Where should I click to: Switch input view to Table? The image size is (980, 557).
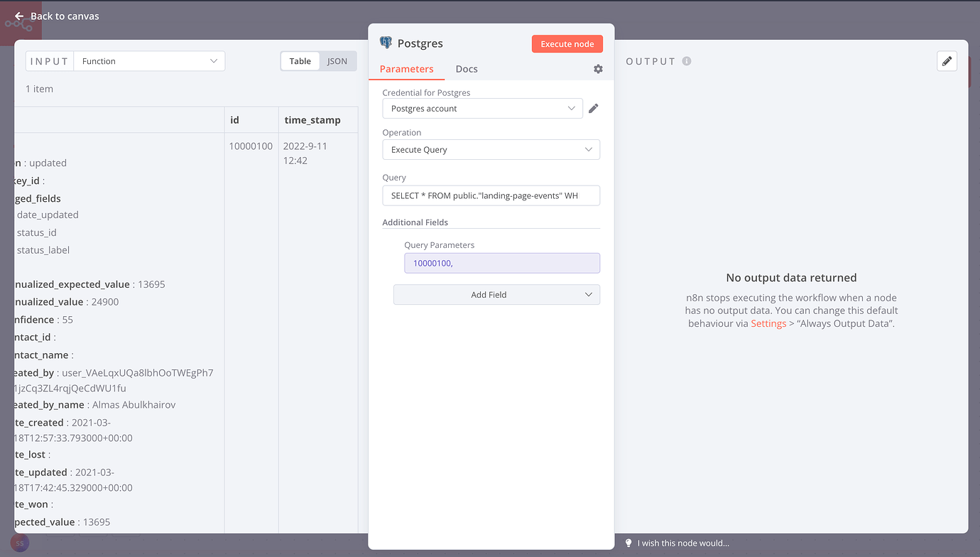pyautogui.click(x=300, y=61)
